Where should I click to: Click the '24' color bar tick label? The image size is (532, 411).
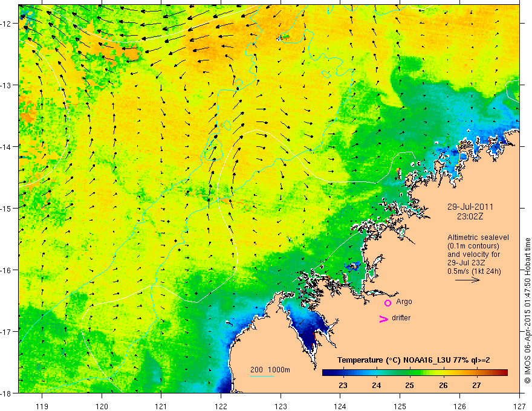376,385
